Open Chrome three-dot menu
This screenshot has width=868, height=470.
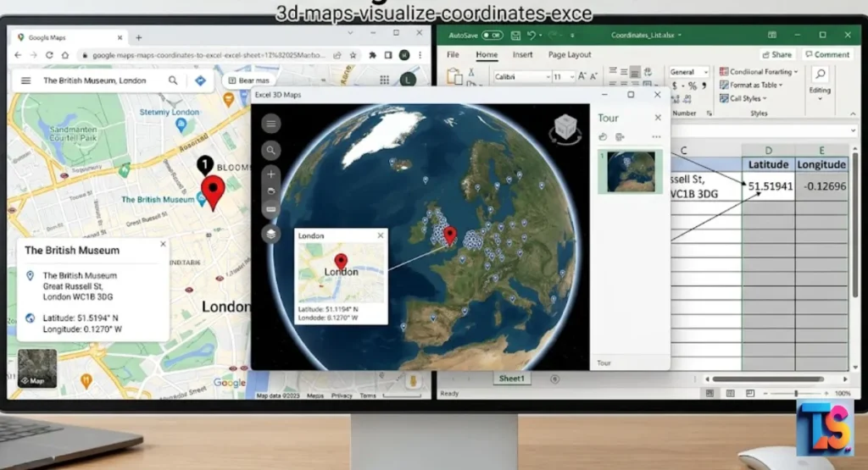click(x=420, y=55)
